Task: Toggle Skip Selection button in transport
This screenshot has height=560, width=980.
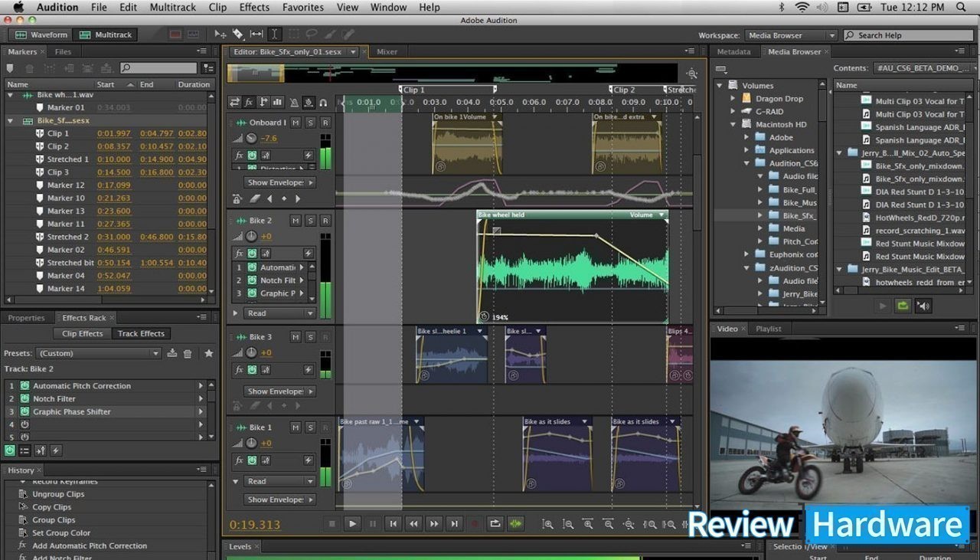Action: pos(515,524)
